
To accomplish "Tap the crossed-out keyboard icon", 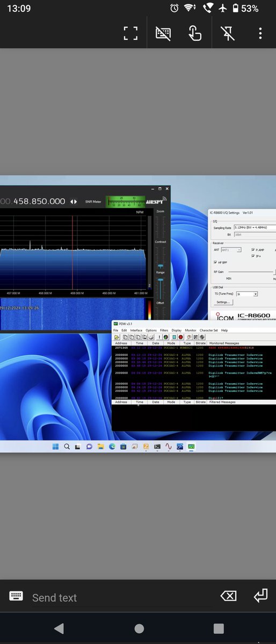I will point(163,33).
